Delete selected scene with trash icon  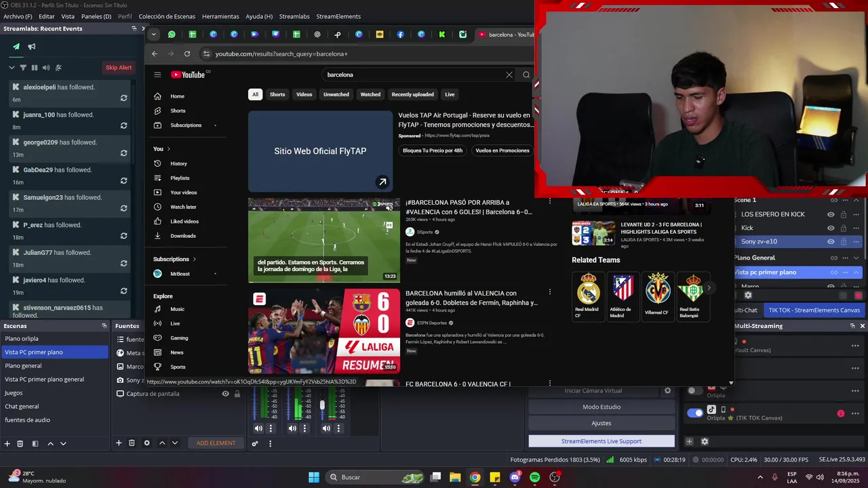coord(20,443)
